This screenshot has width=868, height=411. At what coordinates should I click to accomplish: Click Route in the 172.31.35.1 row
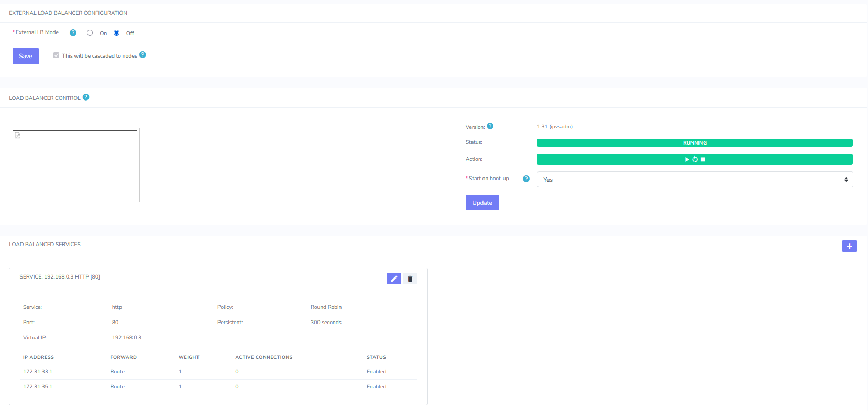pos(117,387)
